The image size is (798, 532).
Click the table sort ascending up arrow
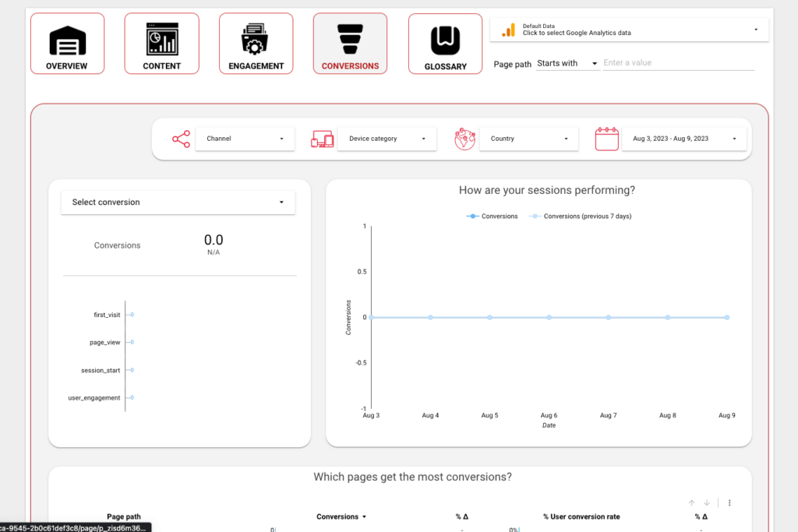pyautogui.click(x=692, y=503)
